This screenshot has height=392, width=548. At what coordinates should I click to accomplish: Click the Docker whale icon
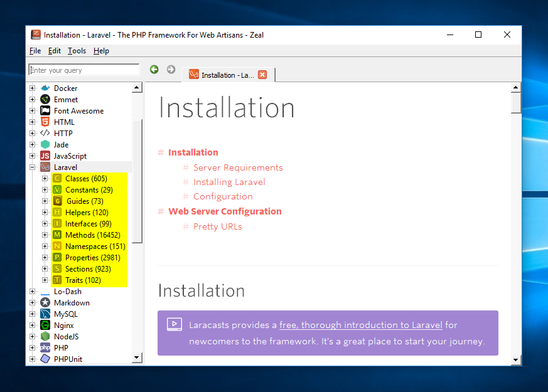click(45, 88)
